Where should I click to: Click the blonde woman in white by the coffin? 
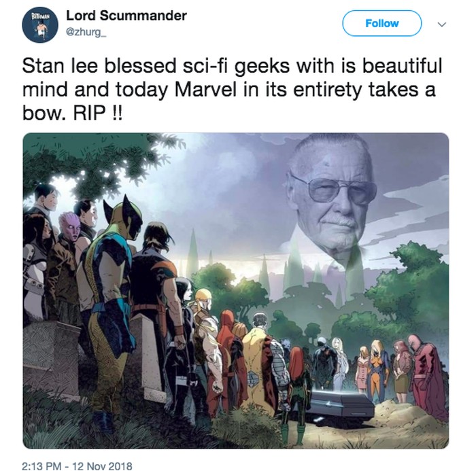click(339, 364)
